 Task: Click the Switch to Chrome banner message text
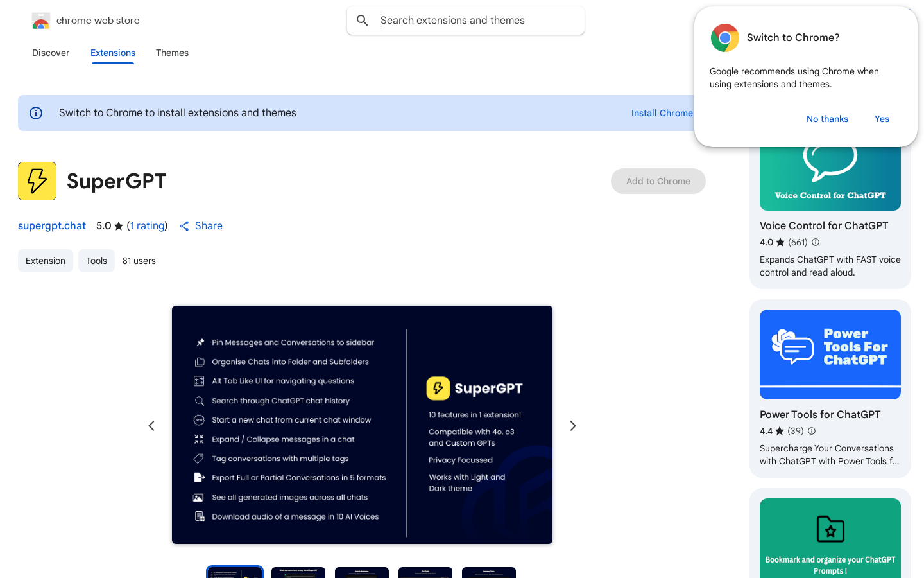pos(178,113)
